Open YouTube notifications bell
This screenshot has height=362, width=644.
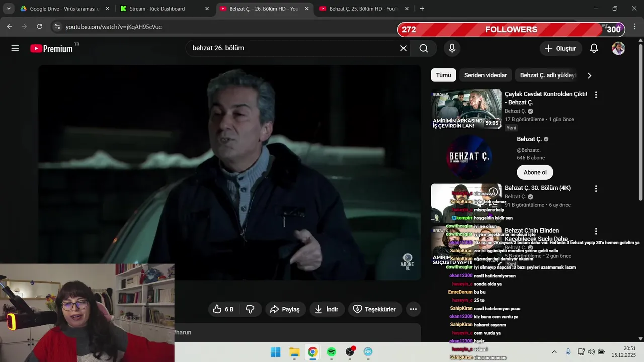pos(594,48)
